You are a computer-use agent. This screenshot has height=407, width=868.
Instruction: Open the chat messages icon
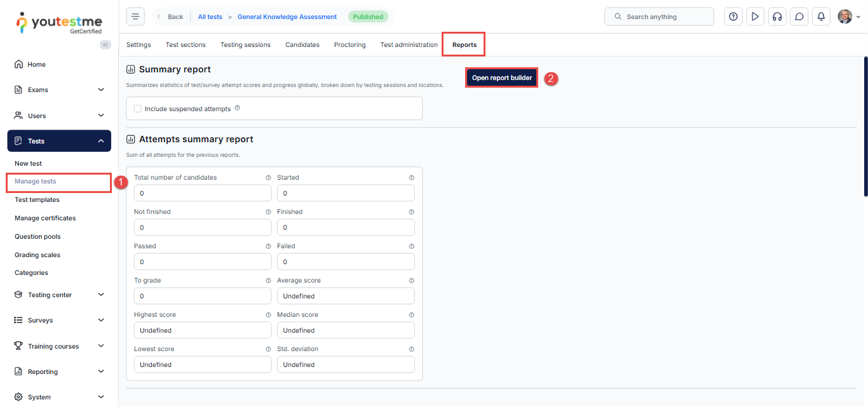coord(799,17)
